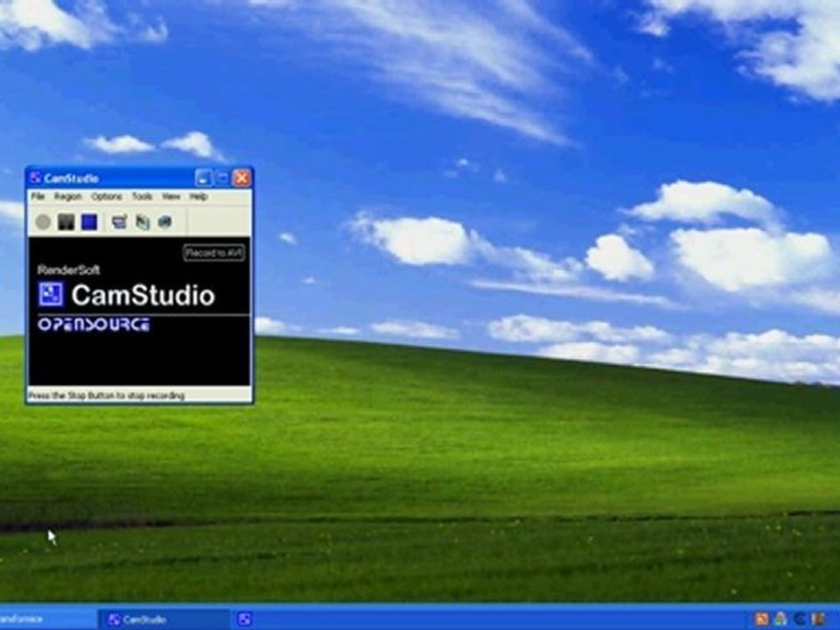Minimize the CamStudio window
The height and width of the screenshot is (630, 840).
pos(203,178)
